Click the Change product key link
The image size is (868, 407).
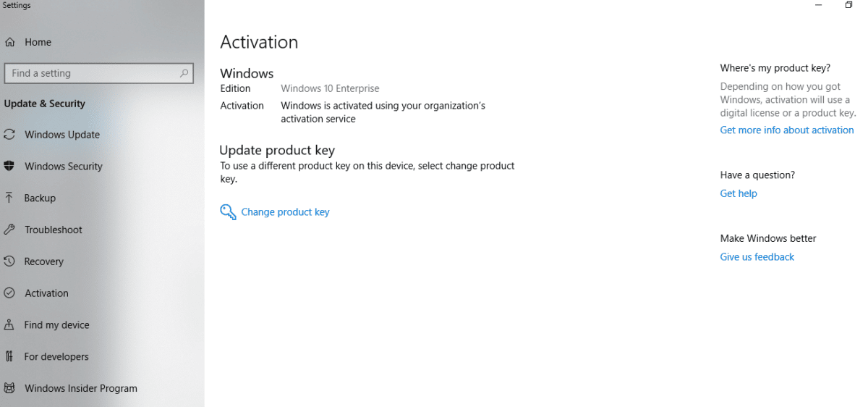[x=285, y=212]
